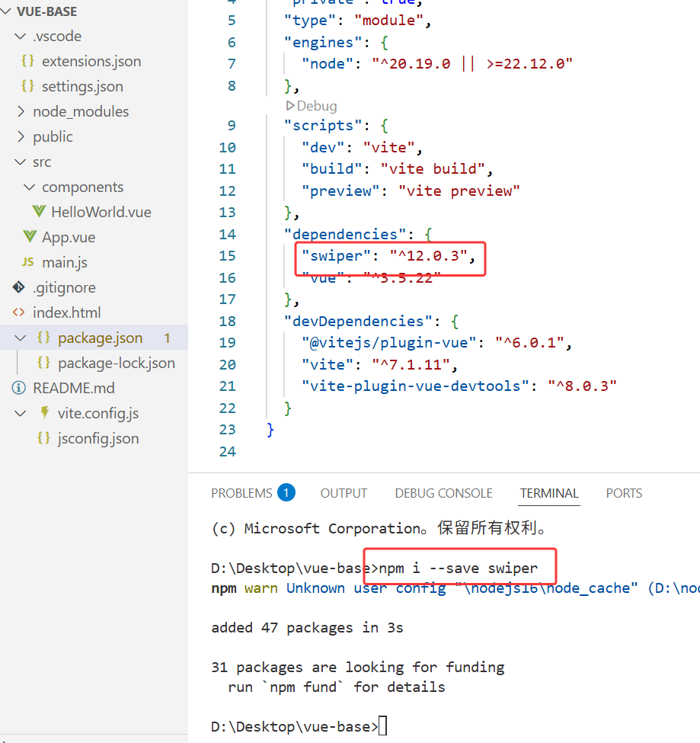
Task: Click "vite preview" value in editor
Action: [x=459, y=191]
